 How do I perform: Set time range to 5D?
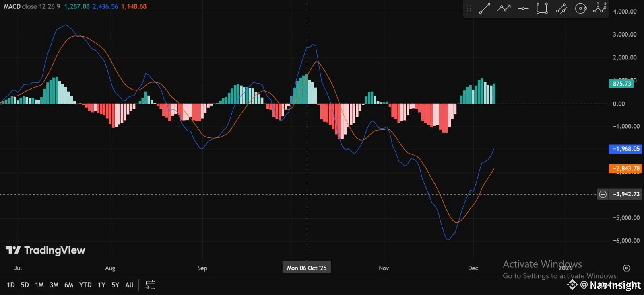[x=25, y=285]
